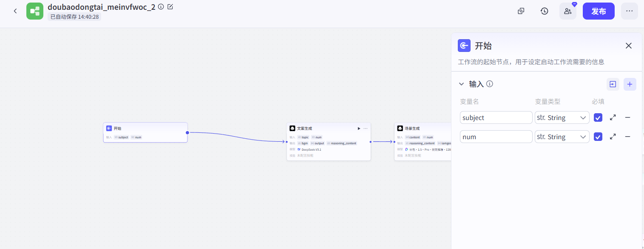644x249 pixels.
Task: Open variable type dropdown for subject
Action: click(562, 117)
